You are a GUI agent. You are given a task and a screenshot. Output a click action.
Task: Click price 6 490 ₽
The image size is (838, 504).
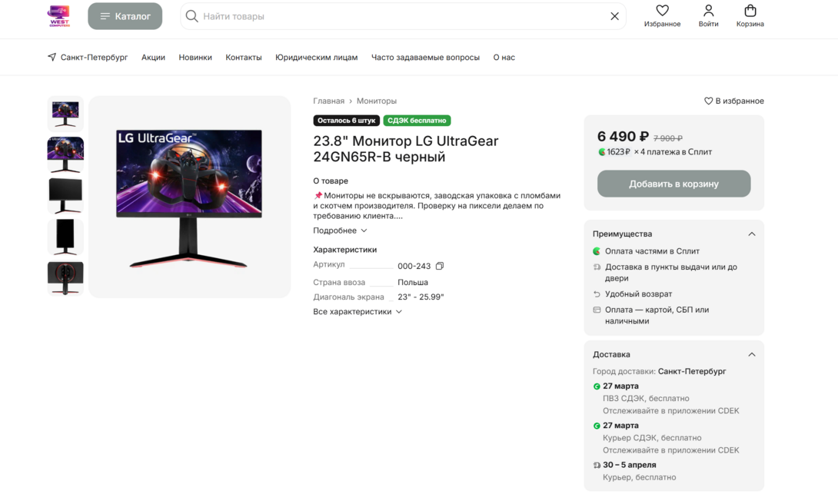coord(623,137)
